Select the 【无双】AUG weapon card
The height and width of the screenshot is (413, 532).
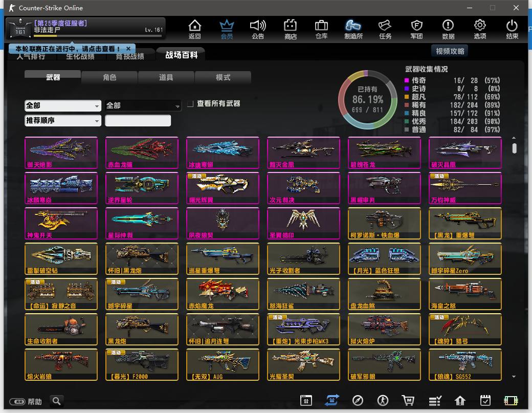[223, 364]
